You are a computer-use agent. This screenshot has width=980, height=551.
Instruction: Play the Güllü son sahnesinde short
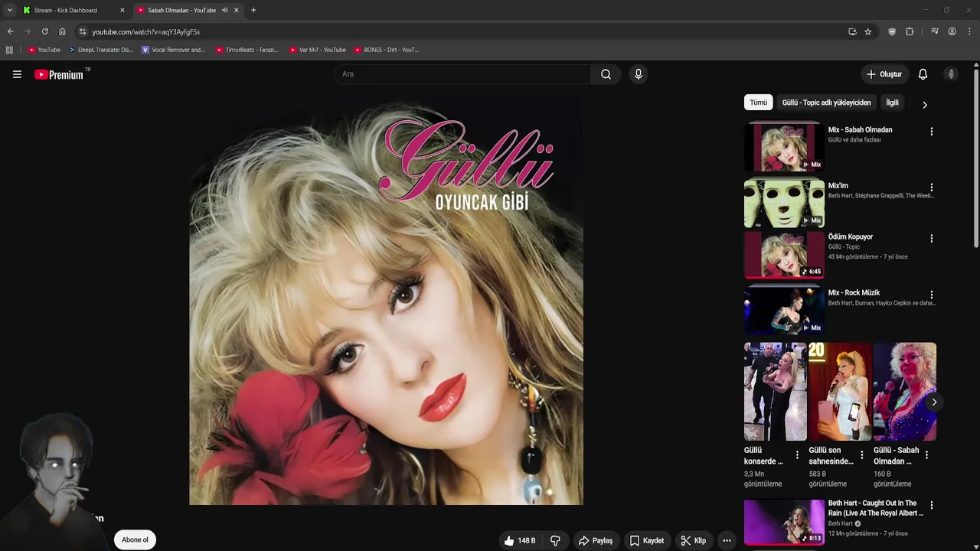[x=840, y=392]
